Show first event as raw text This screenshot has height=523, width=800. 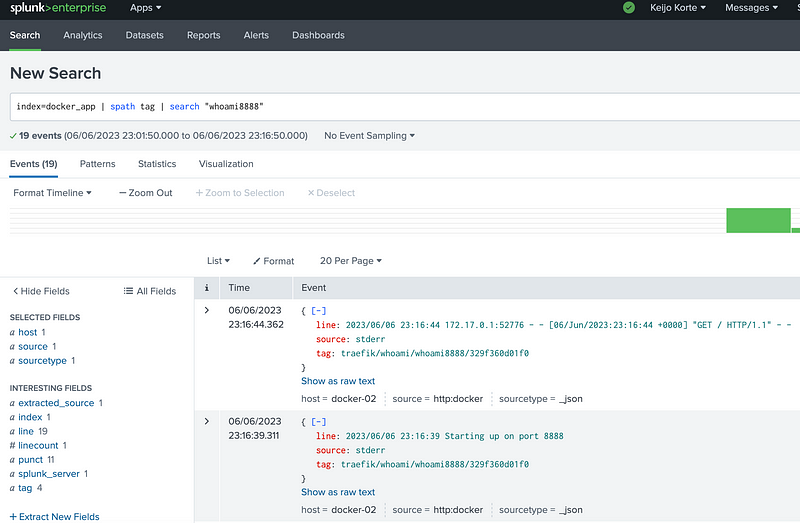coord(338,381)
